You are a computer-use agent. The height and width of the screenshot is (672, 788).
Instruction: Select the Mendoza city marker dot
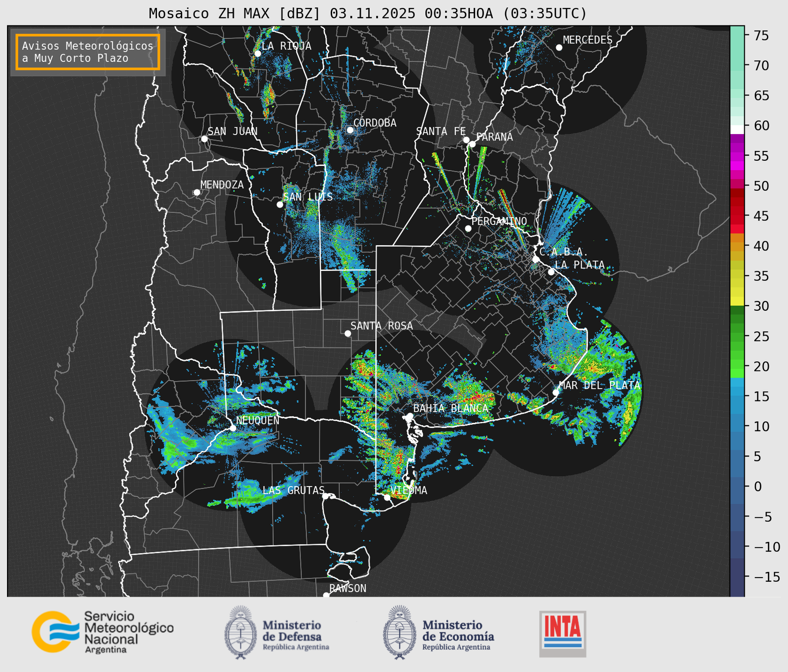pyautogui.click(x=197, y=193)
